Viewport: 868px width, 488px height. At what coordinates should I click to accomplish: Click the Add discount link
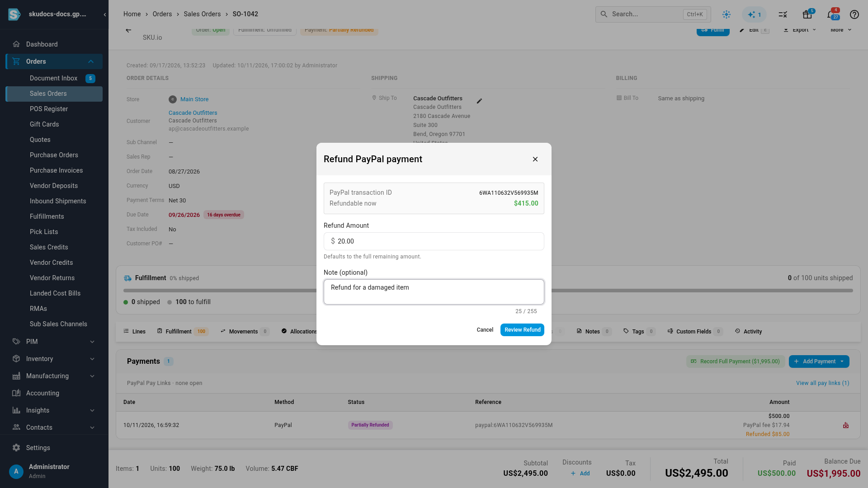click(x=580, y=474)
